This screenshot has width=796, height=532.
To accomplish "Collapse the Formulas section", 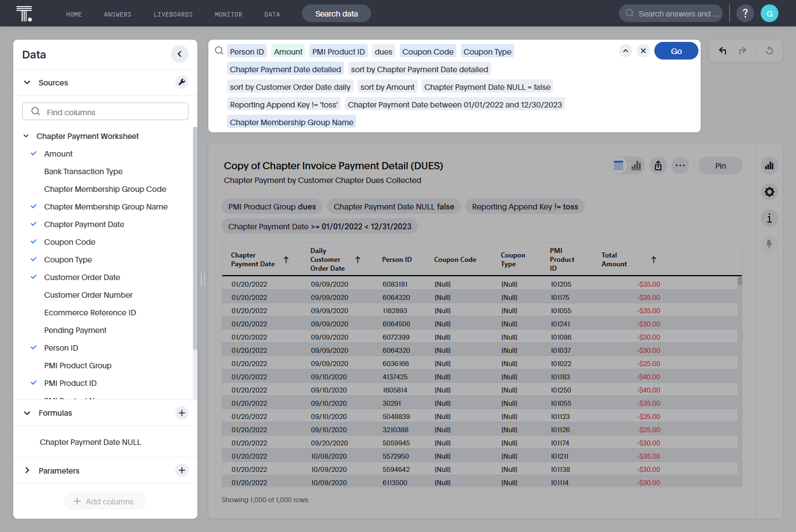I will point(27,413).
